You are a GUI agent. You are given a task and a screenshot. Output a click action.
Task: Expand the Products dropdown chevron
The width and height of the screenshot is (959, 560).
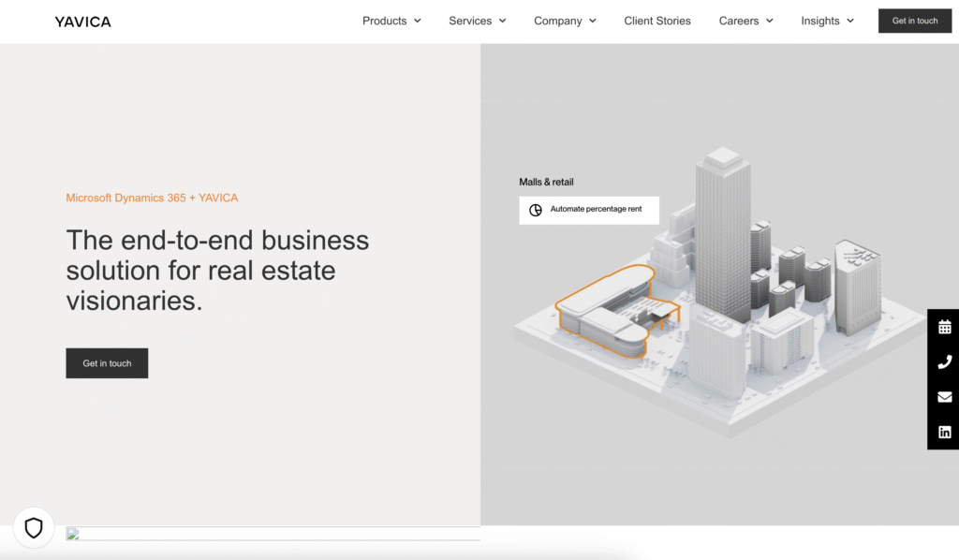pos(418,21)
